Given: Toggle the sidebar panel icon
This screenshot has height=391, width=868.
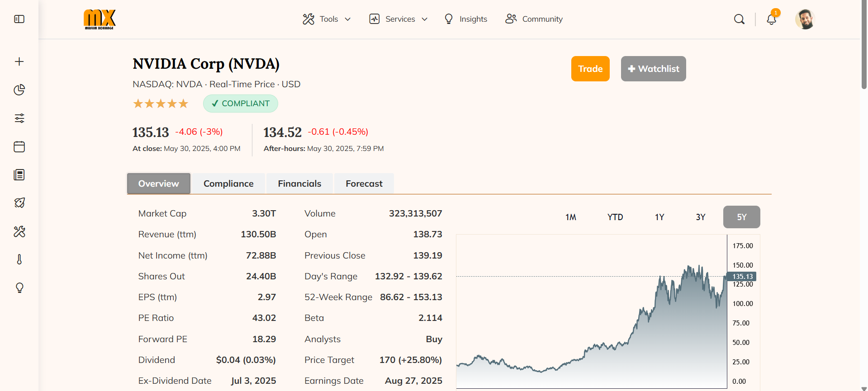Looking at the screenshot, I should (x=19, y=19).
